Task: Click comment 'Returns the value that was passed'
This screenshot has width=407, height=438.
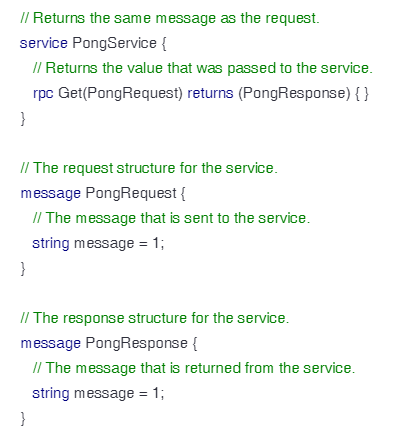Action: coord(203,68)
